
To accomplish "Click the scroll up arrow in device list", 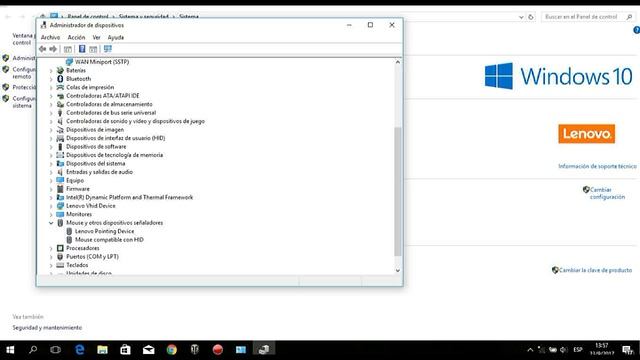I will (x=398, y=62).
